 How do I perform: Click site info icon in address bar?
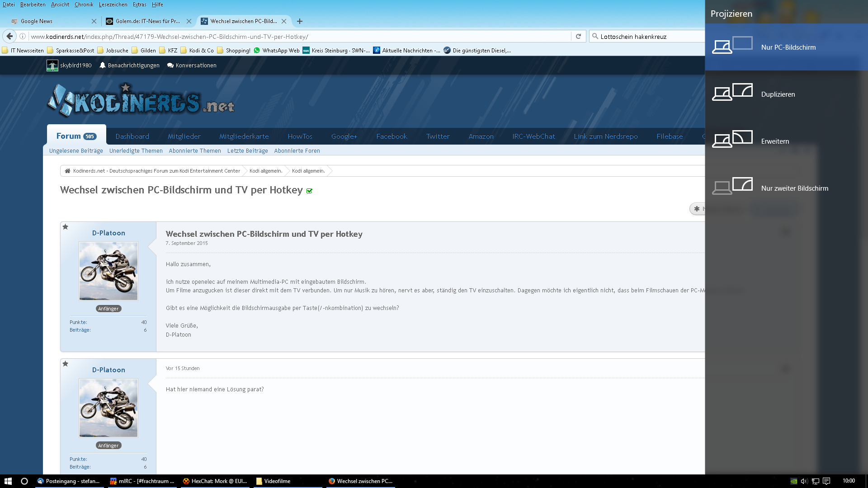point(23,36)
